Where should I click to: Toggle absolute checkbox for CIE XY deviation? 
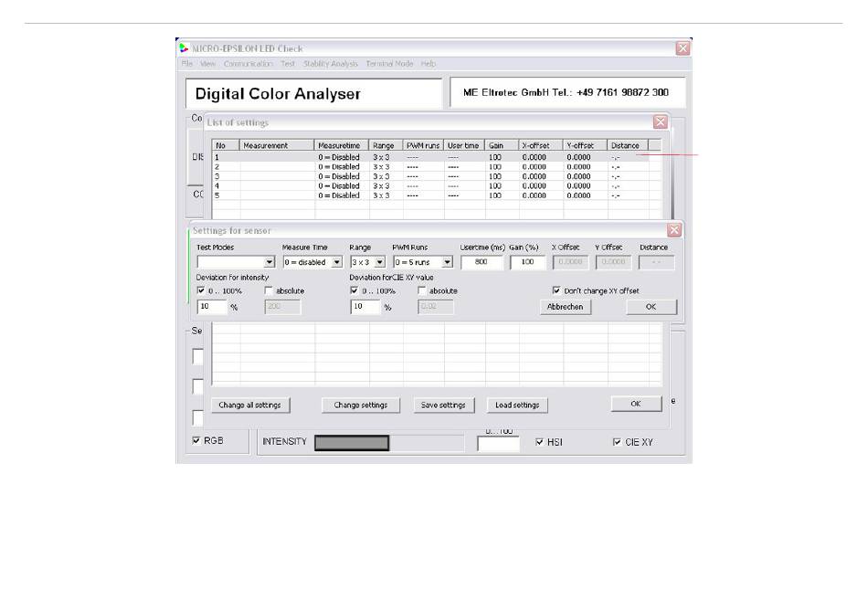coord(422,290)
